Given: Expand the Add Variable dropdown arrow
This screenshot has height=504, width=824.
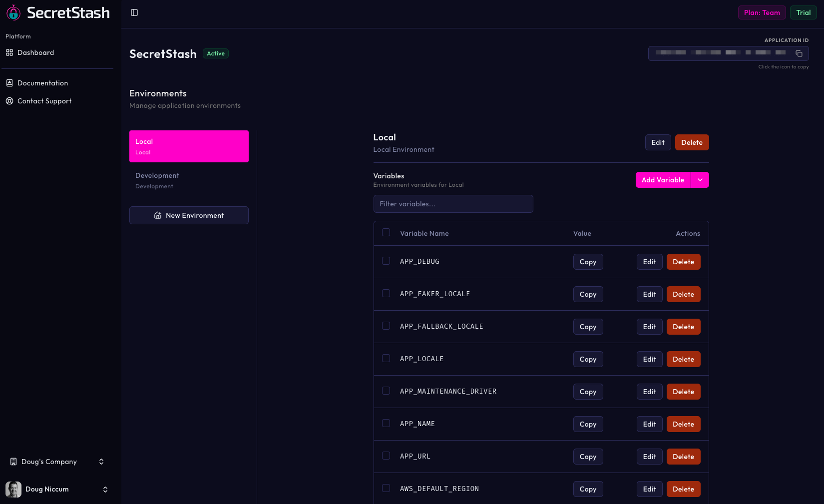Looking at the screenshot, I should click(700, 180).
